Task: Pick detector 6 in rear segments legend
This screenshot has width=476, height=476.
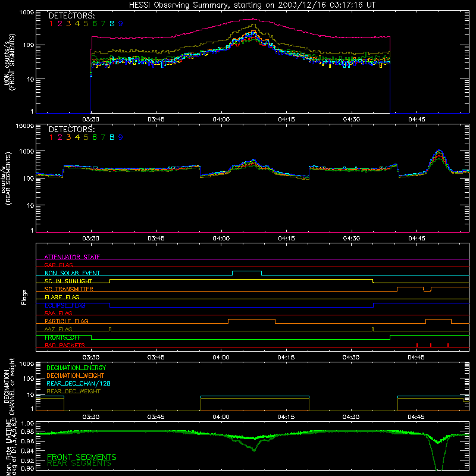Action: (95, 137)
